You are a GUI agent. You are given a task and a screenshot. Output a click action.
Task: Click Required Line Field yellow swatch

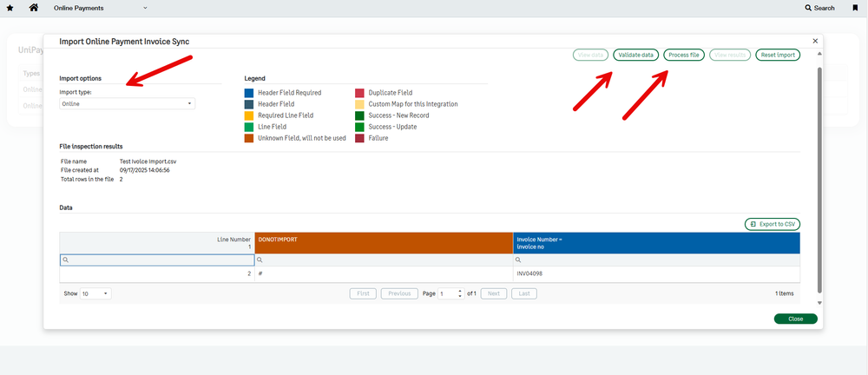pos(249,115)
